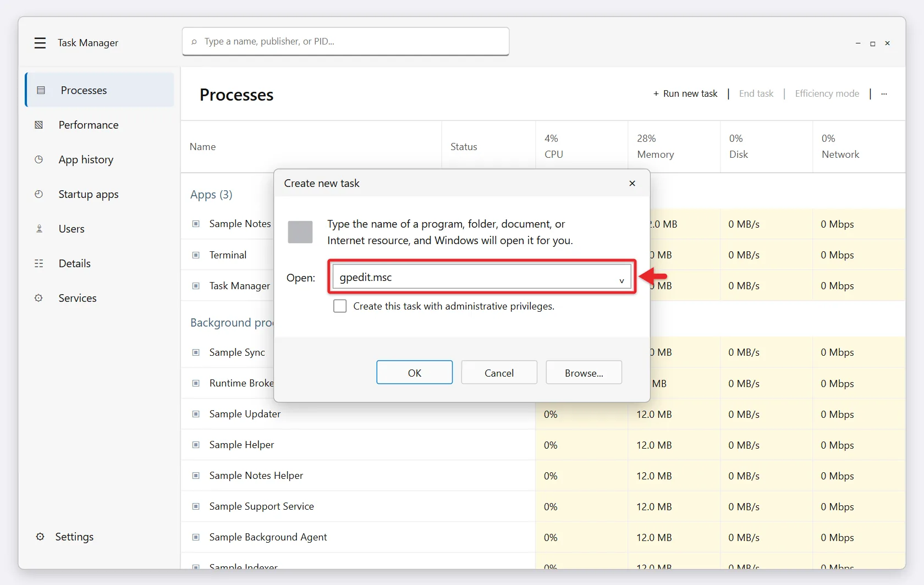The height and width of the screenshot is (585, 924).
Task: Click the gpedit.msc Open text field
Action: [482, 277]
